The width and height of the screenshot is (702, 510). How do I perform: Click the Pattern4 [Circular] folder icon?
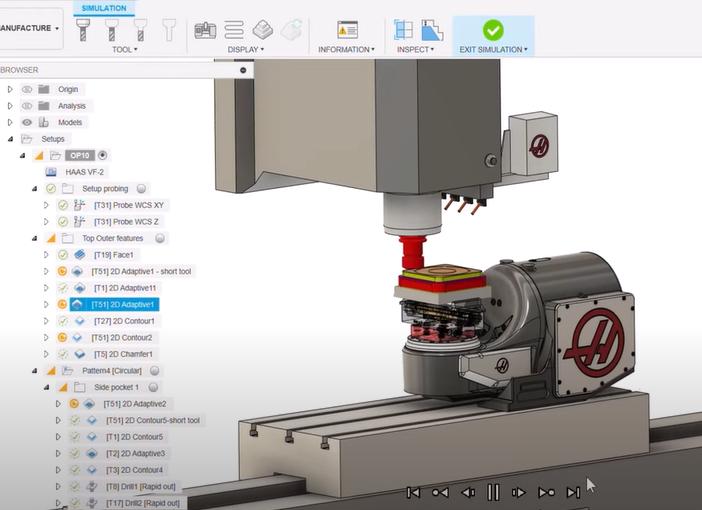coord(68,371)
